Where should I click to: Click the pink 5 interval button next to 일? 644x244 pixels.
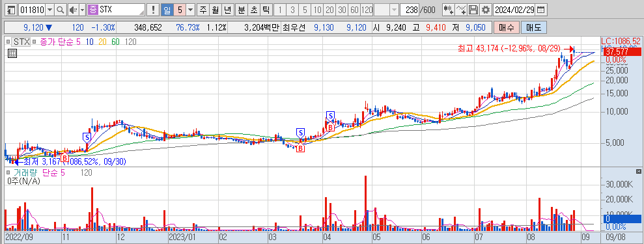click(x=180, y=10)
